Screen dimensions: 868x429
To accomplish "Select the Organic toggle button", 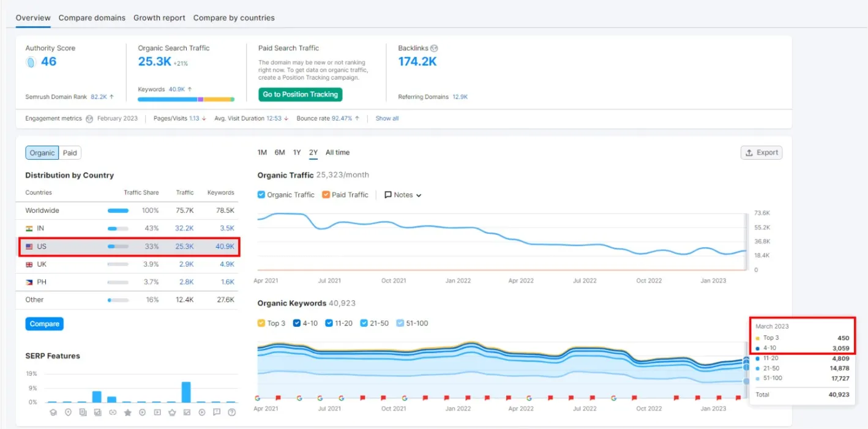I will pos(42,153).
